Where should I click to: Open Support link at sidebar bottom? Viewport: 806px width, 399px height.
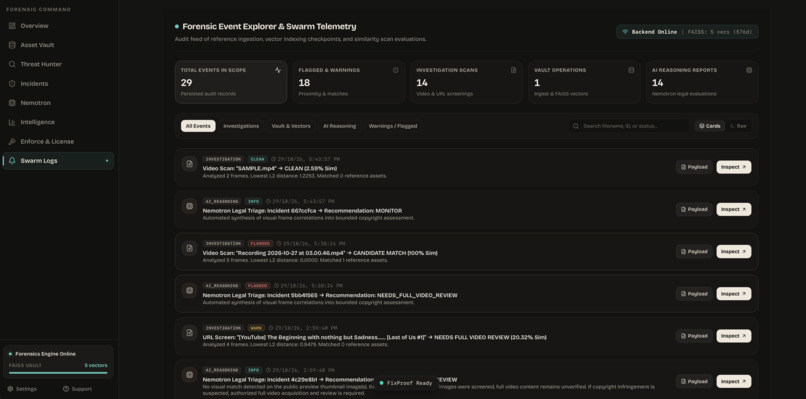77,389
